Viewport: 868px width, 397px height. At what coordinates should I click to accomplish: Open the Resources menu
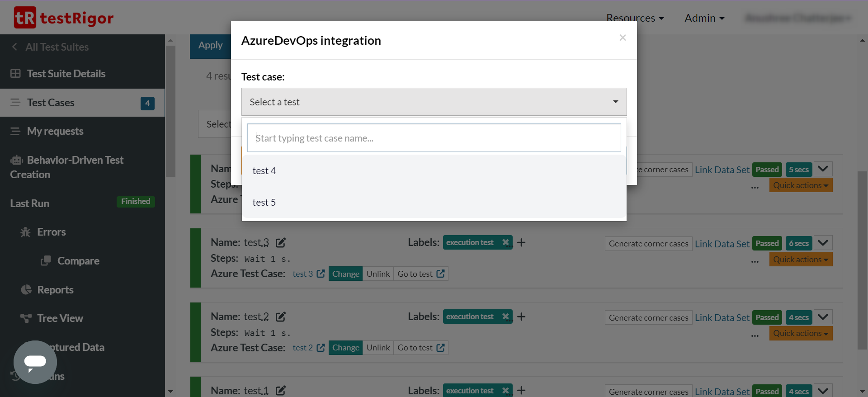[635, 18]
